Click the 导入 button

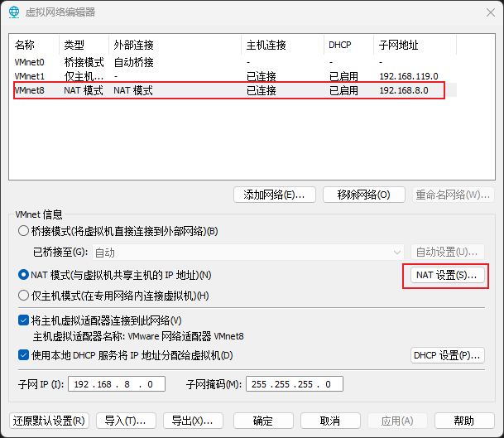coord(126,421)
